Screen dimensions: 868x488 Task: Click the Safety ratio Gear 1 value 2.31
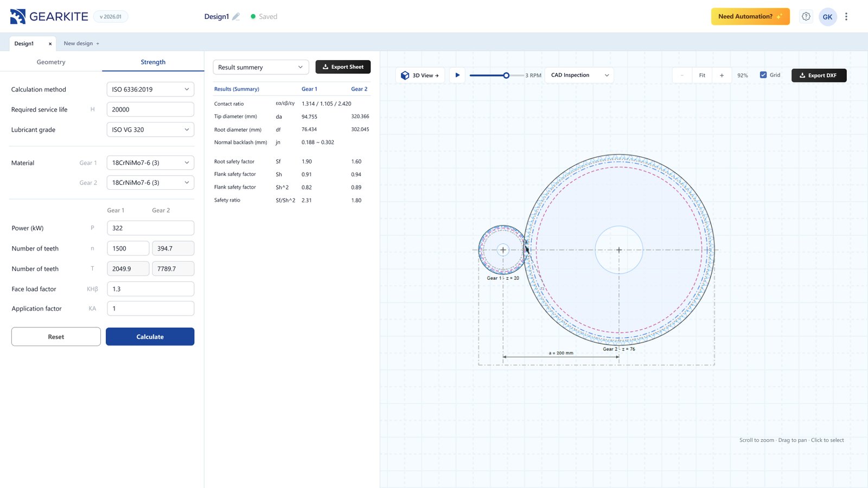click(307, 200)
